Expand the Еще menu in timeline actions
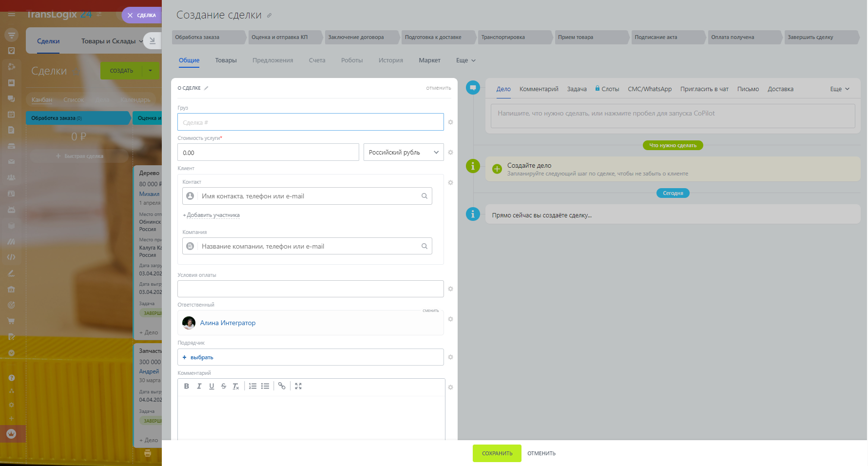Viewport: 868px width, 466px height. pyautogui.click(x=839, y=89)
